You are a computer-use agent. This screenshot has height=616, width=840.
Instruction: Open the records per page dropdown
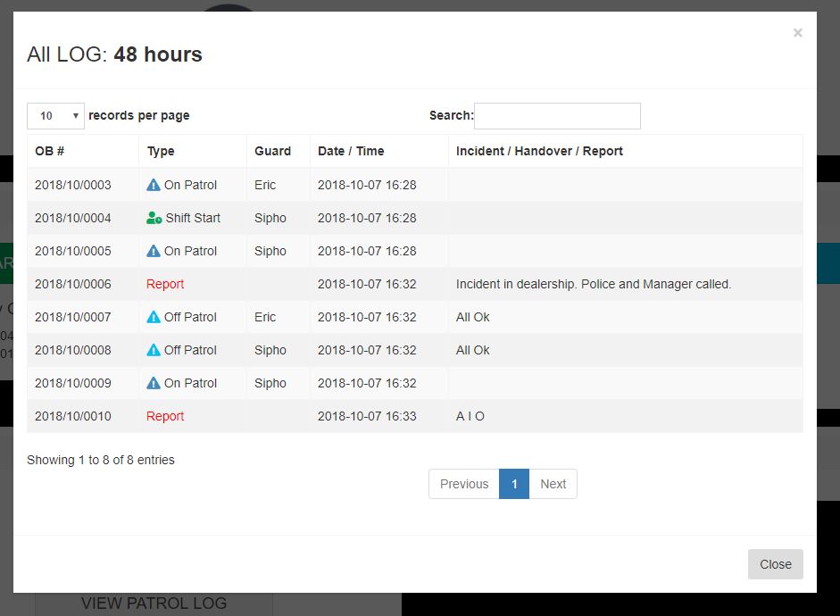click(x=55, y=115)
